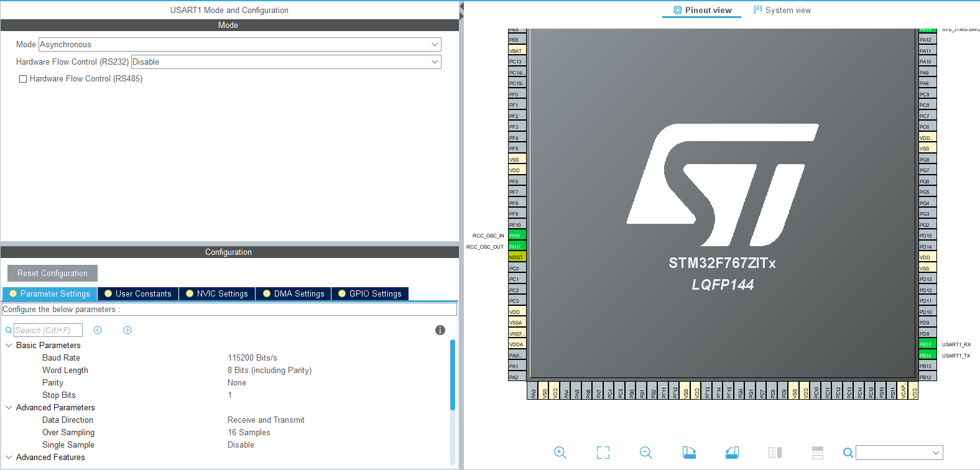Viewport: 980px width, 470px height.
Task: Switch to Pinout view tab
Action: tap(702, 10)
